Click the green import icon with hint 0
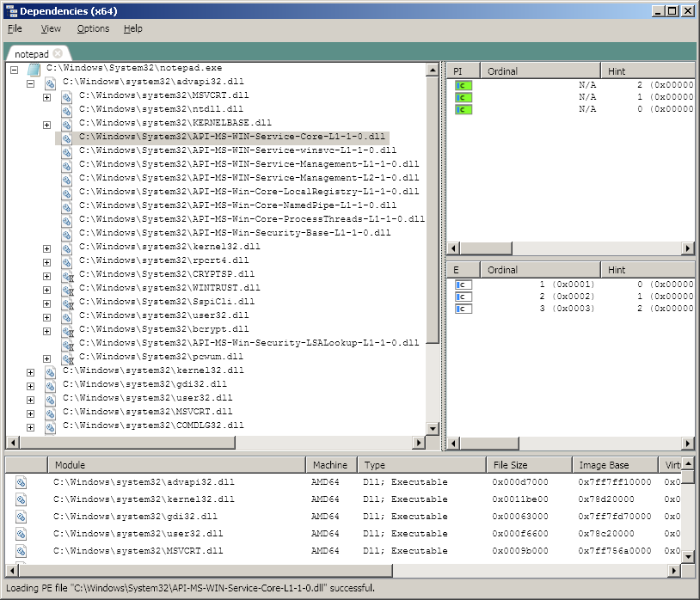Viewport: 700px width, 600px height. pyautogui.click(x=464, y=109)
